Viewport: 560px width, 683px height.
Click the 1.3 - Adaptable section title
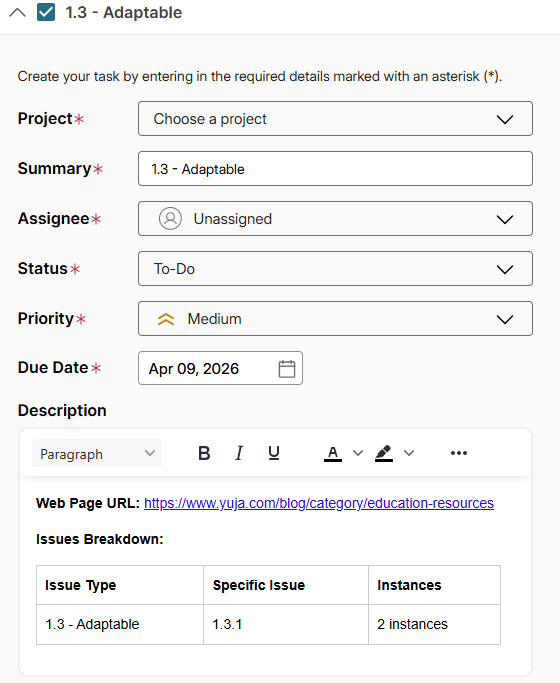point(124,13)
